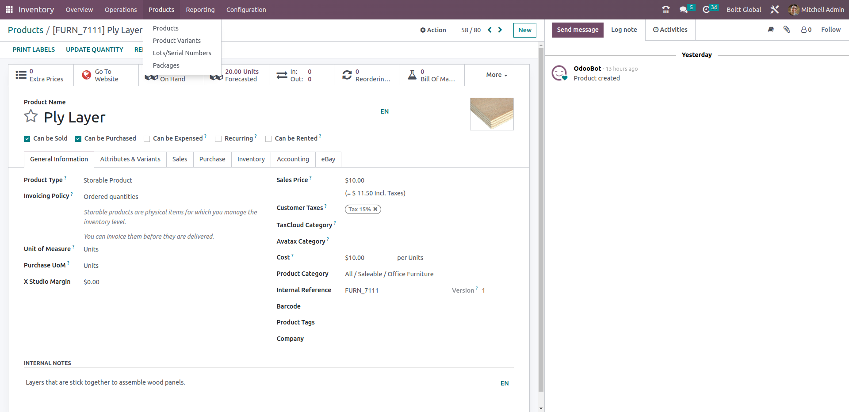Image resolution: width=849 pixels, height=412 pixels.
Task: Click the chatter search messages icon
Action: [x=770, y=30]
